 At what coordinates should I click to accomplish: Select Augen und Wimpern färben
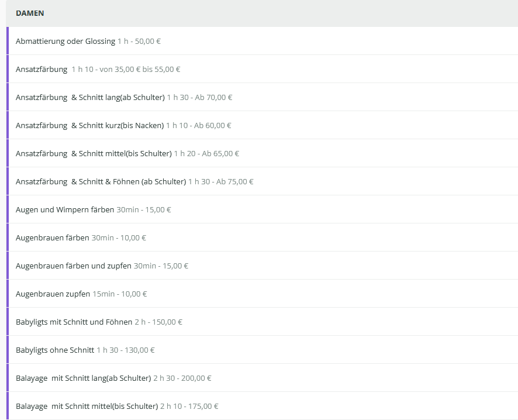point(65,210)
